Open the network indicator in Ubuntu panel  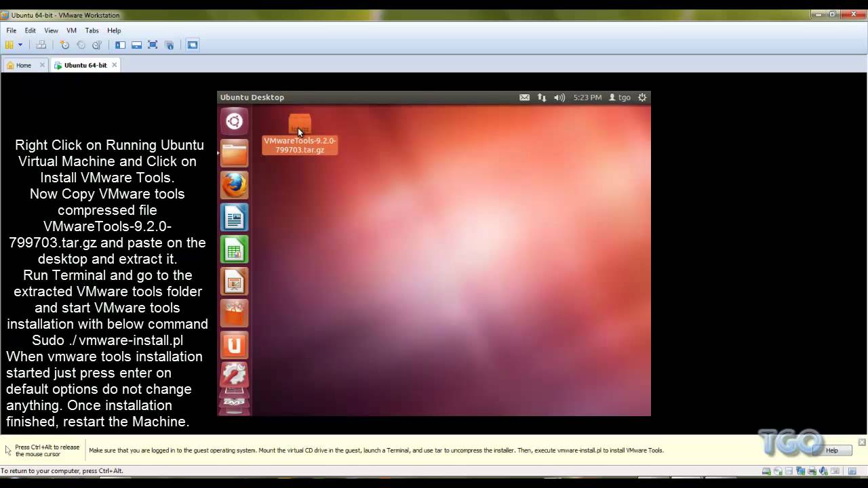pos(542,98)
